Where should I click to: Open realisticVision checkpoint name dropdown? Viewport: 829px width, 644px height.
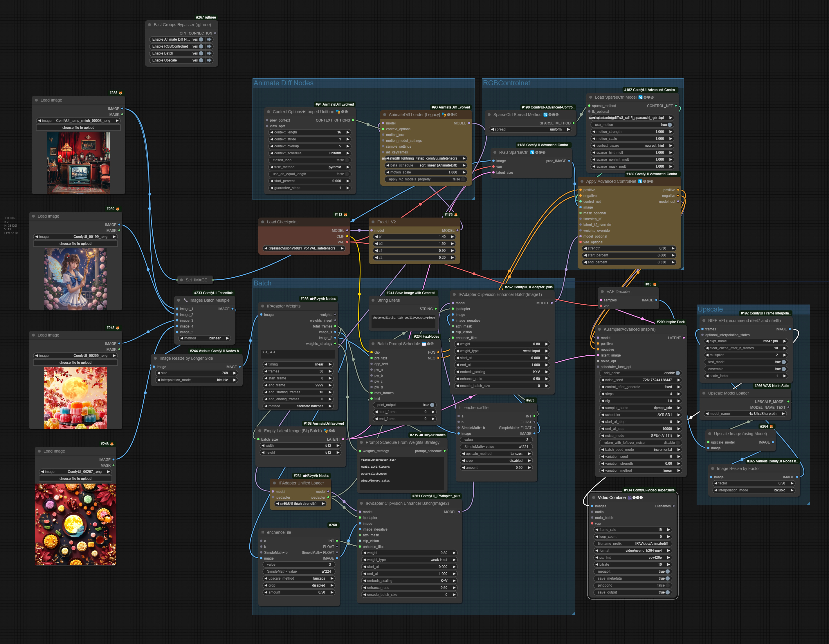[304, 248]
